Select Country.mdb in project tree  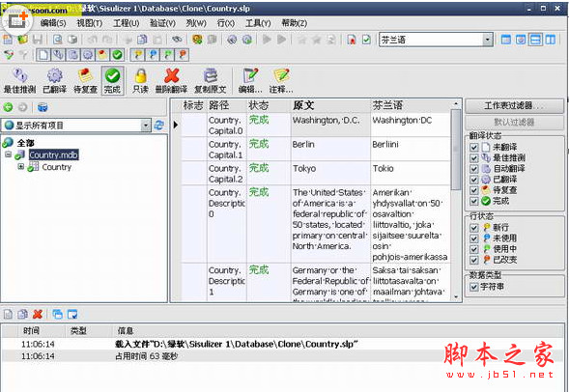[x=53, y=154]
